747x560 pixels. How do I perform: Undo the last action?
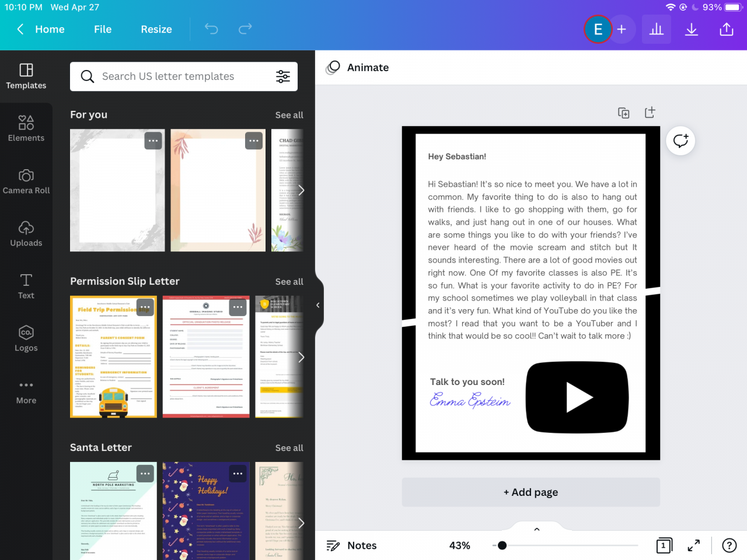tap(211, 29)
